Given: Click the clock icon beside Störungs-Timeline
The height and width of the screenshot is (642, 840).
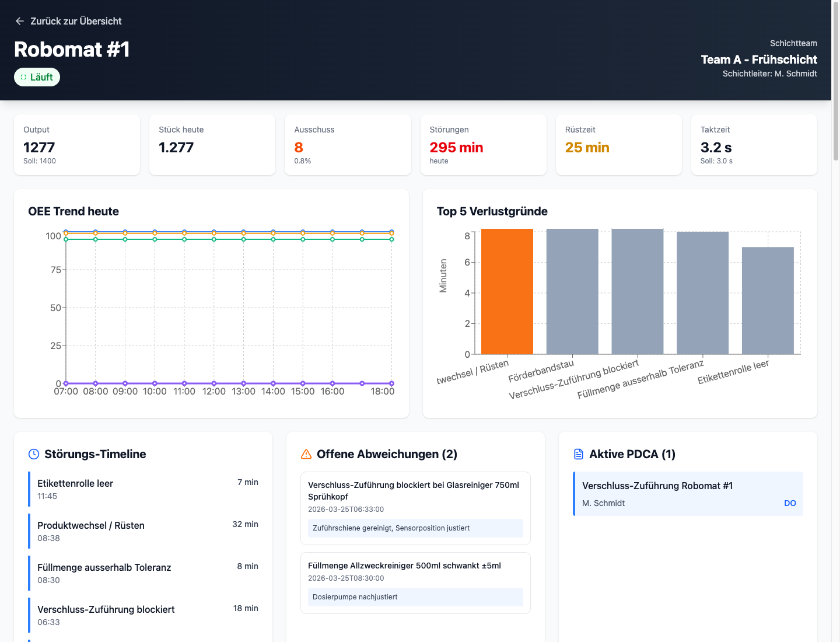Looking at the screenshot, I should click(x=34, y=454).
